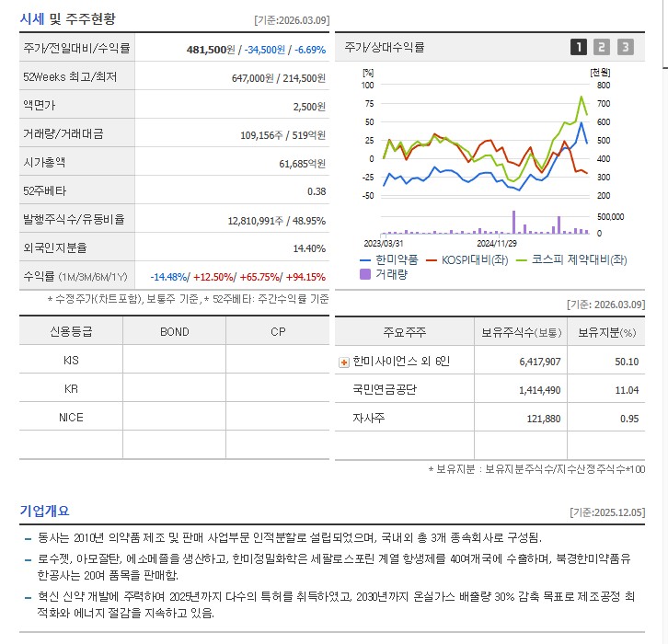
Task: Click the NICE credit rating row
Action: (x=174, y=417)
